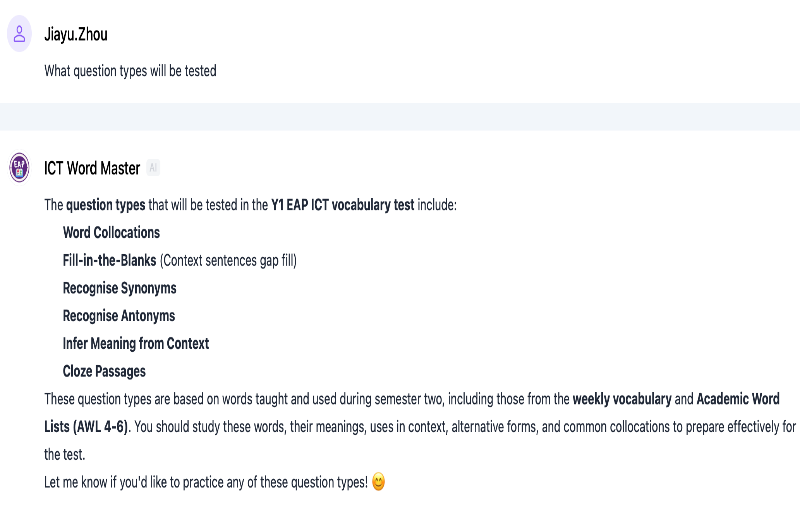Select the Jiayu.Zhou username

(76, 34)
